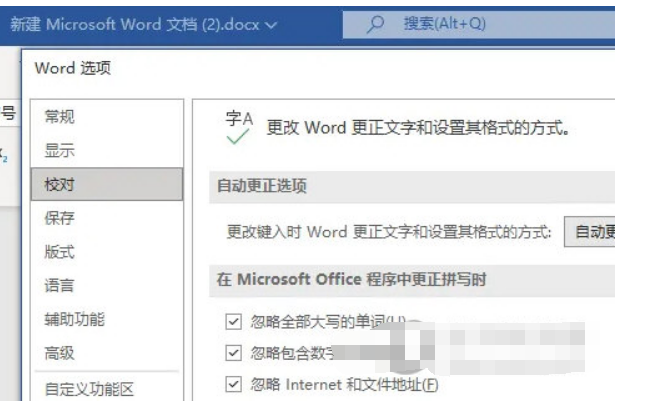Image resolution: width=663 pixels, height=407 pixels.
Task: Select the 校对 category in sidebar
Action: click(x=107, y=184)
